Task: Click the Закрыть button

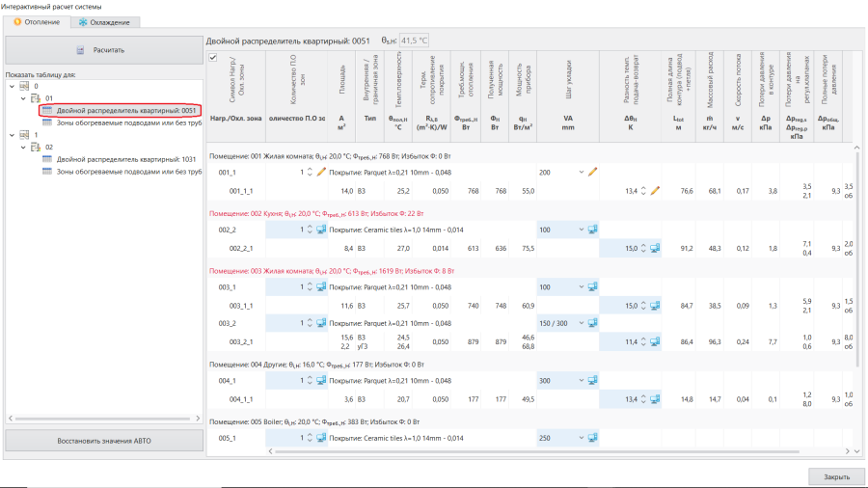Action: [836, 476]
